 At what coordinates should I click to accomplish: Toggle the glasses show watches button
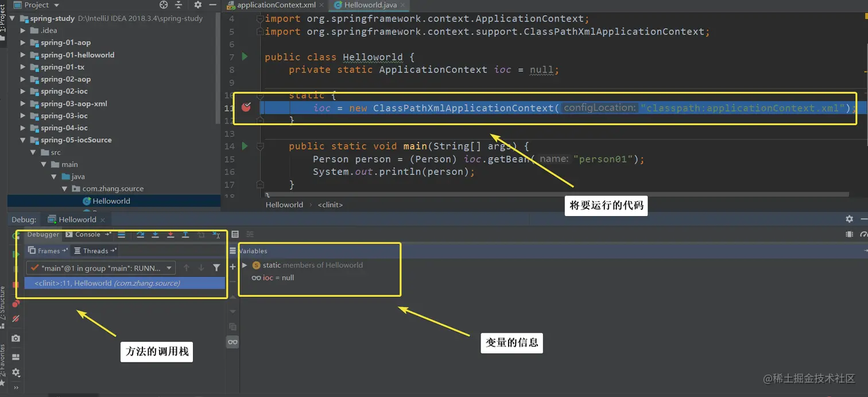[x=232, y=342]
